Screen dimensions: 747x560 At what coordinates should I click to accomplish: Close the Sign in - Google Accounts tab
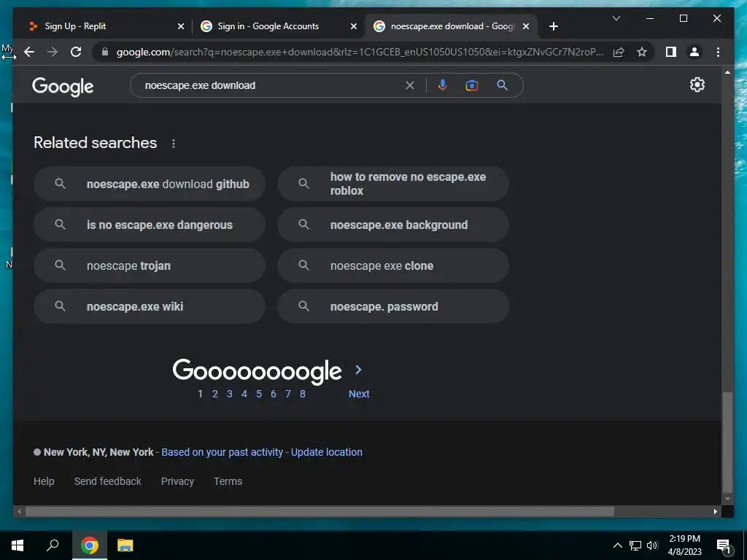pyautogui.click(x=354, y=26)
